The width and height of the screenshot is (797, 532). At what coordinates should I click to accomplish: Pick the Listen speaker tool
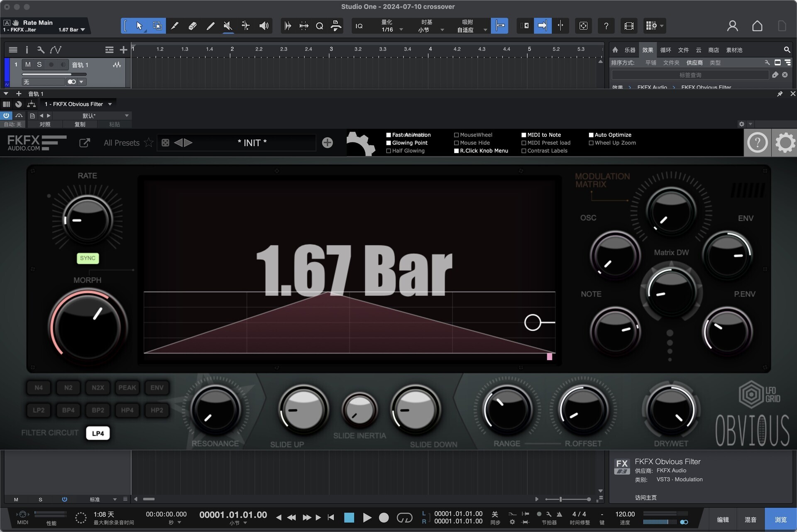click(x=264, y=26)
